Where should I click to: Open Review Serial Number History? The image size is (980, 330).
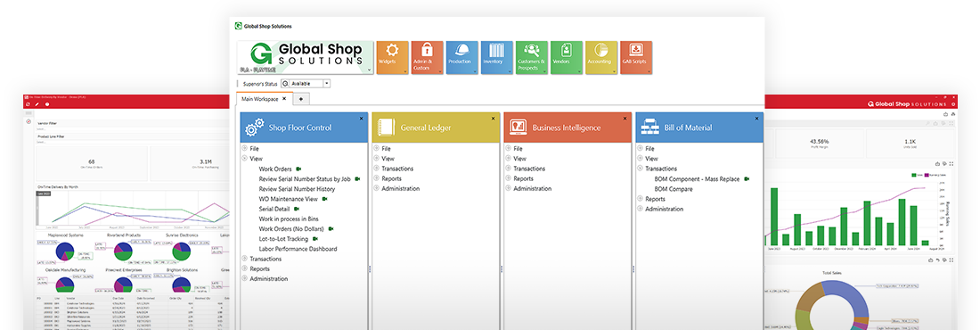(x=297, y=188)
